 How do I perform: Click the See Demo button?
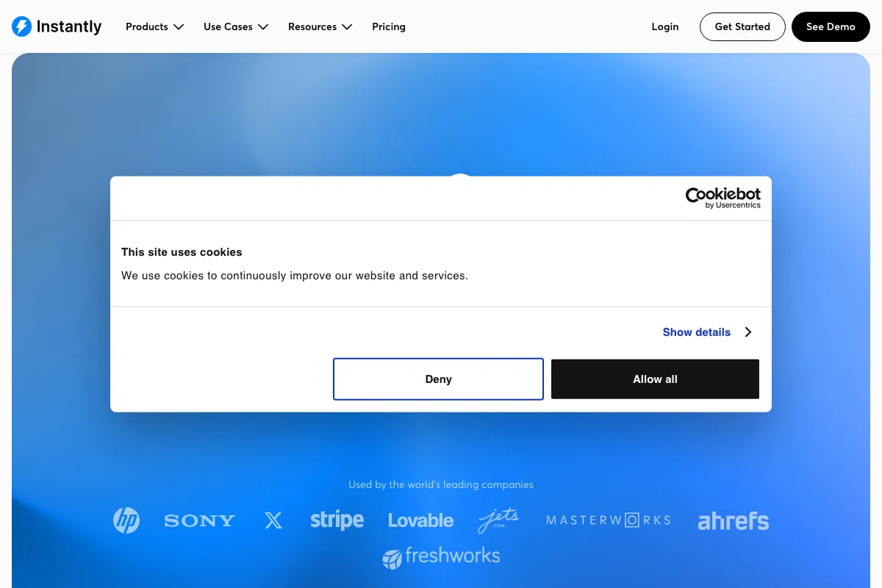point(831,26)
